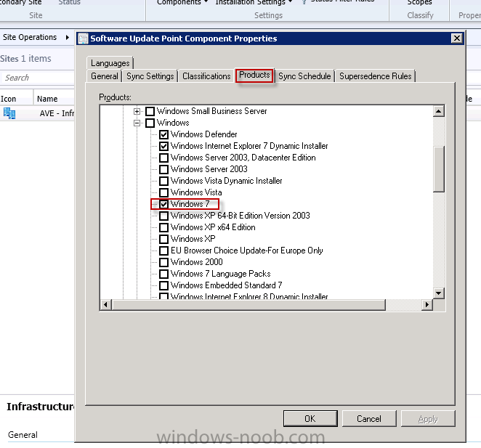Toggle the parent Windows category checkbox
Screen dimensions: 481x448
click(x=150, y=123)
